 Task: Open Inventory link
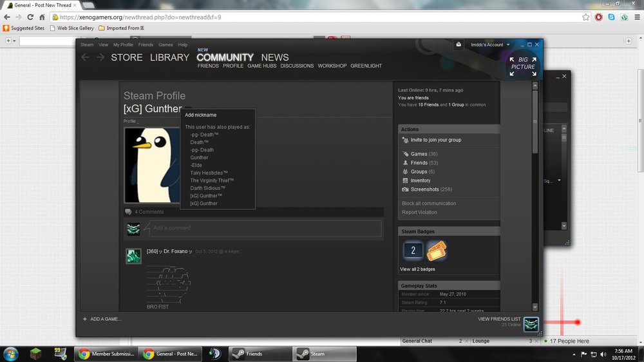(x=421, y=181)
